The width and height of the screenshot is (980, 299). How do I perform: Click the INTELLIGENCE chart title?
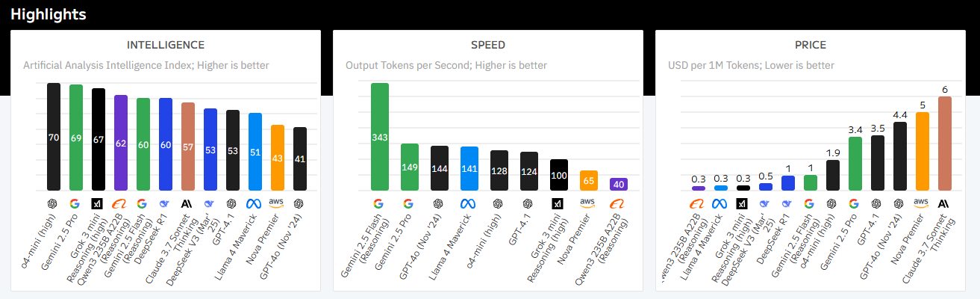166,45
